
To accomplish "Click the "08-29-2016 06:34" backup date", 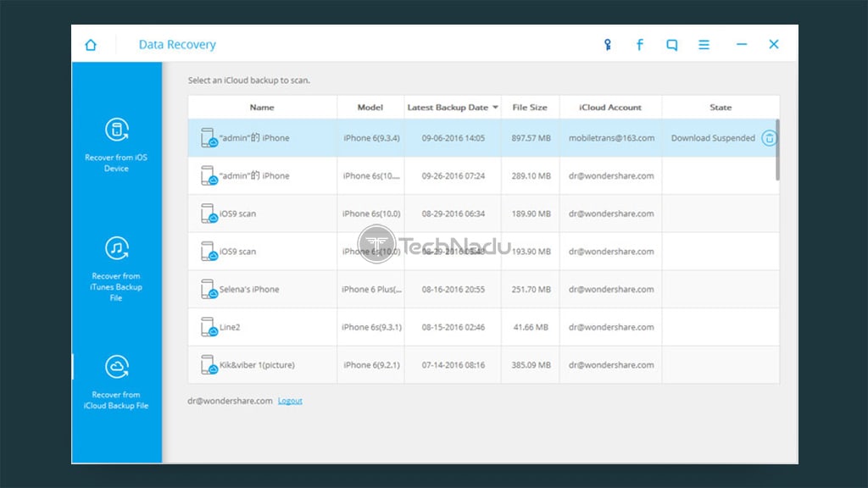I will [453, 213].
